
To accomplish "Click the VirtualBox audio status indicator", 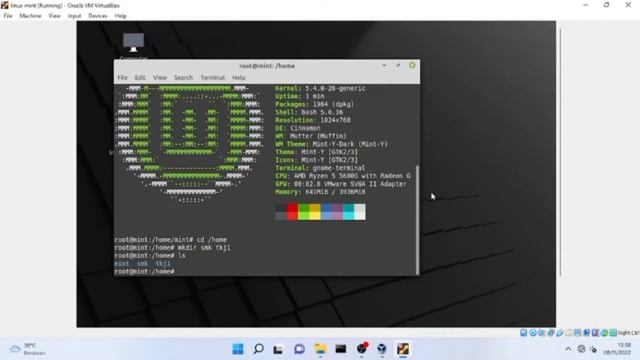I will pyautogui.click(x=542, y=333).
